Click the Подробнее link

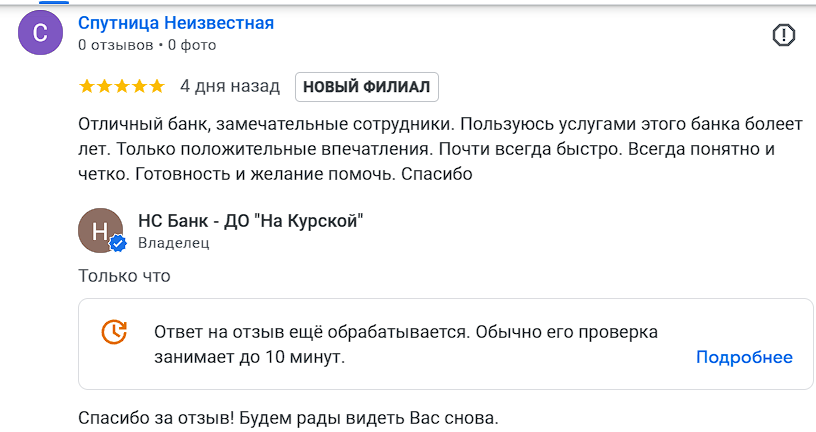(744, 357)
